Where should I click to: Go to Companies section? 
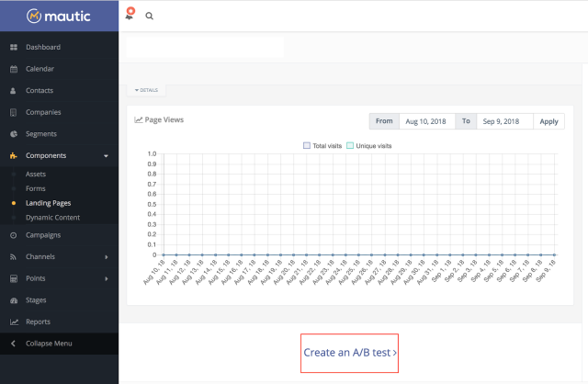point(43,112)
